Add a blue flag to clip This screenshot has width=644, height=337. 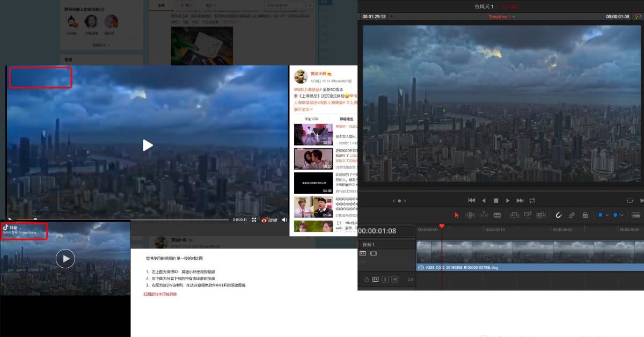[601, 215]
